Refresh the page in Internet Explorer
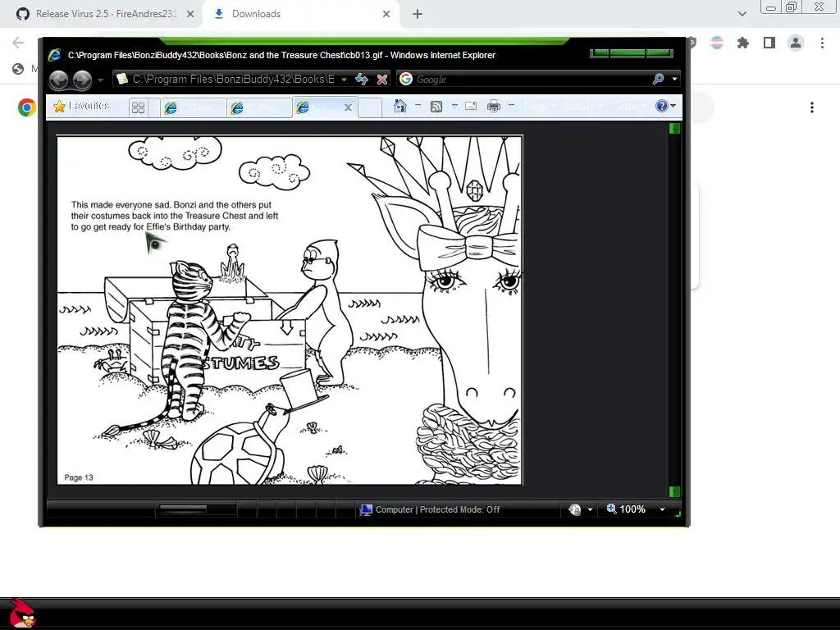This screenshot has height=630, width=840. point(362,80)
